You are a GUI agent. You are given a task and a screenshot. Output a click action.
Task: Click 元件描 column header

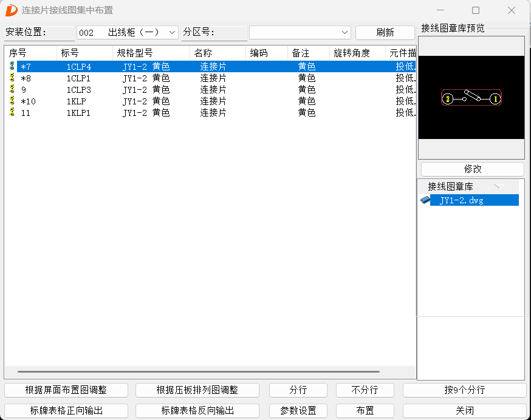pos(401,53)
